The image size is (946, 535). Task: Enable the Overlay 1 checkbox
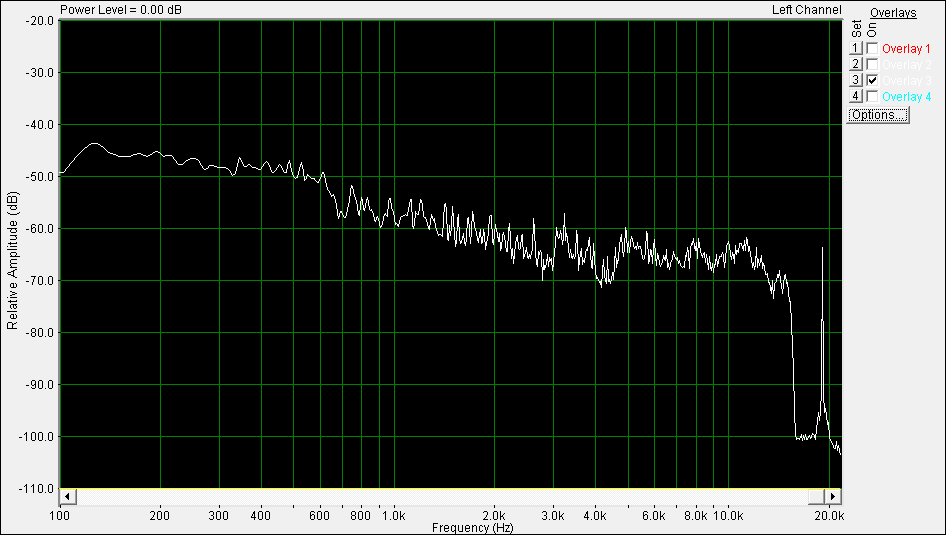point(872,48)
